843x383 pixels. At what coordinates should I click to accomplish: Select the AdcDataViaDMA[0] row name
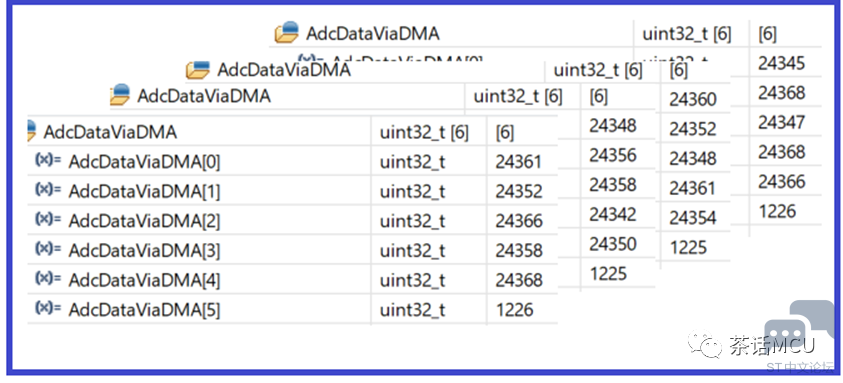[x=144, y=162]
